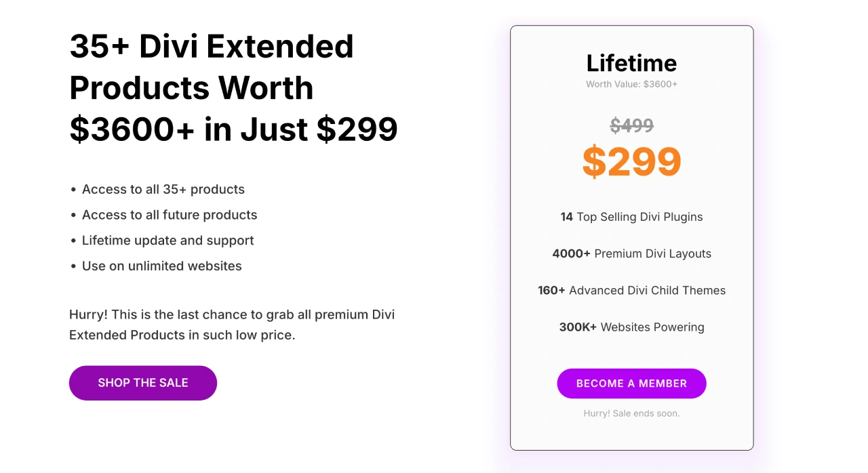Click the last chance promotional paragraph
Screen dimensions: 868x473
[232, 324]
